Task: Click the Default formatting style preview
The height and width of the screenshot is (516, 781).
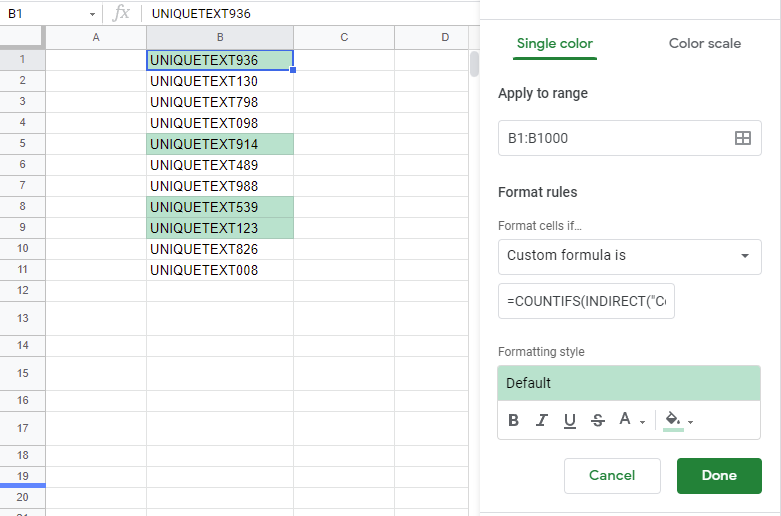Action: pyautogui.click(x=629, y=383)
